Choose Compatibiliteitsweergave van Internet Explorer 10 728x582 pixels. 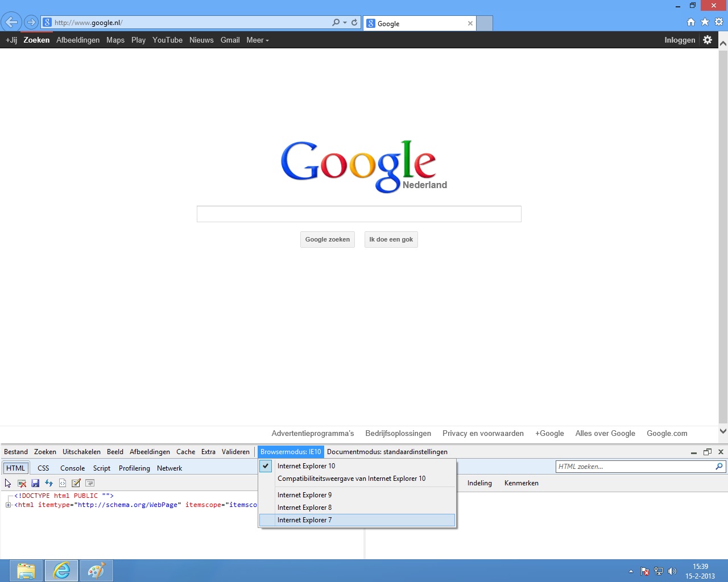[x=357, y=479]
